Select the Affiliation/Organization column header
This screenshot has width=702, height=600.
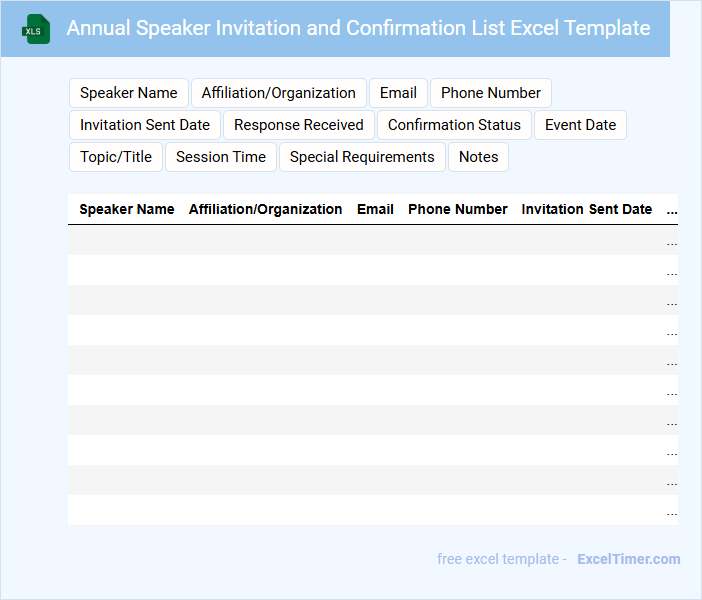[265, 210]
